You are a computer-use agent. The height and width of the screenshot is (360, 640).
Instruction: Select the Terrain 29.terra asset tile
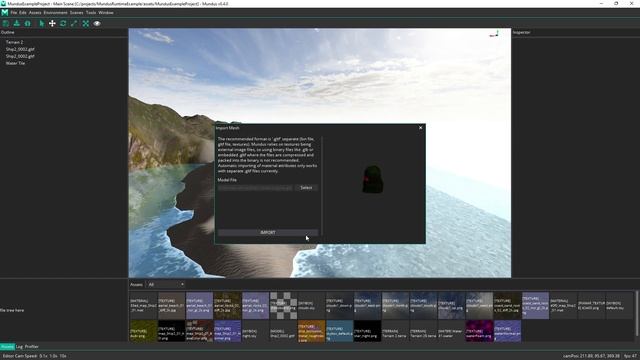tap(423, 331)
